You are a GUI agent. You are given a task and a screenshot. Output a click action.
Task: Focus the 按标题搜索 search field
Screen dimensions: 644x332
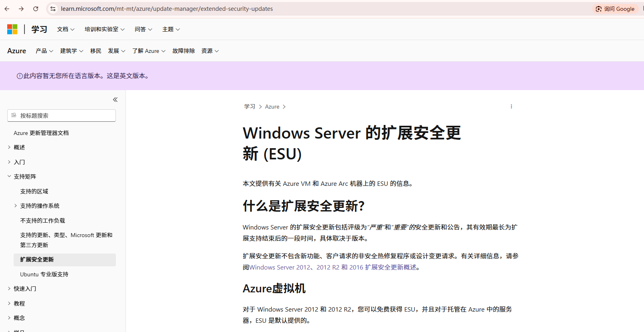point(61,115)
